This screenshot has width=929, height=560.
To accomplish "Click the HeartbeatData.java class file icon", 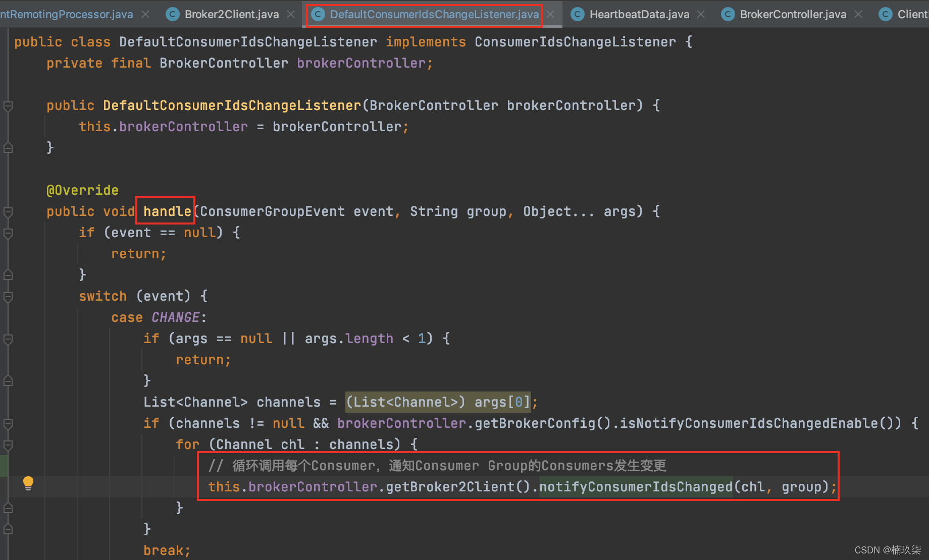I will 577,15.
